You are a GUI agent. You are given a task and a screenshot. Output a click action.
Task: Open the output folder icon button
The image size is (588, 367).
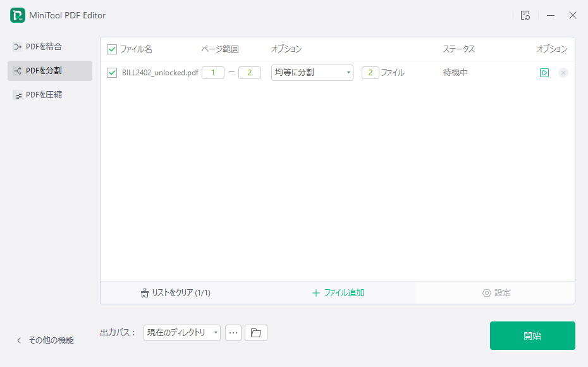(x=256, y=333)
